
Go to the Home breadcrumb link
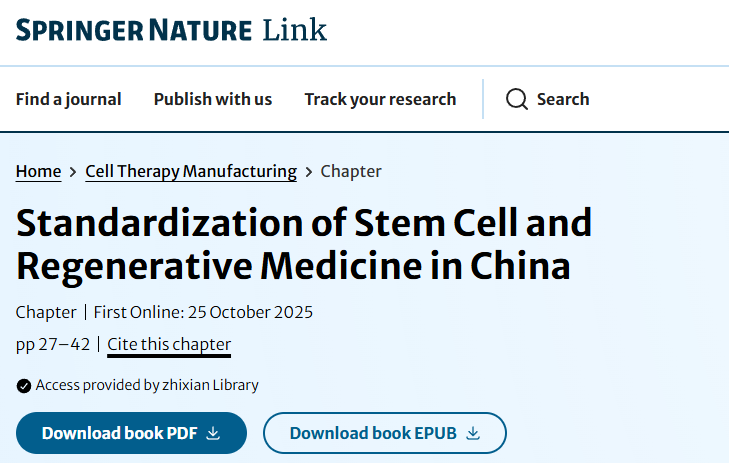point(38,171)
